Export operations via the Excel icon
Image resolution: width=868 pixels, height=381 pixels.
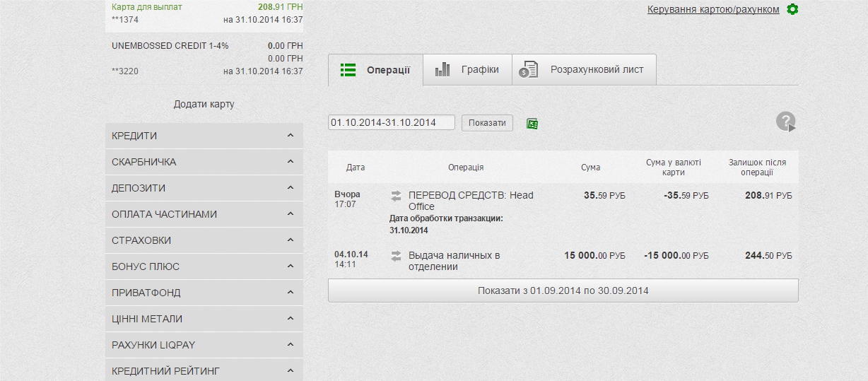(532, 124)
